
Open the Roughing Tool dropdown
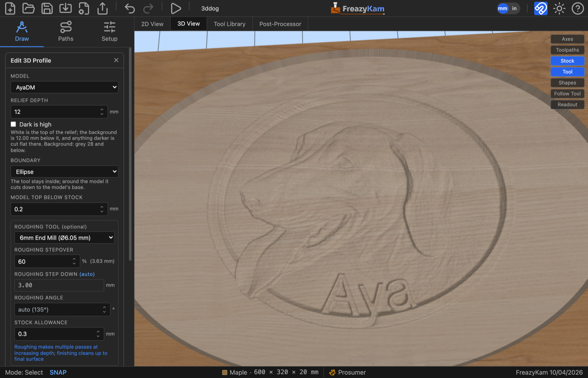[64, 238]
